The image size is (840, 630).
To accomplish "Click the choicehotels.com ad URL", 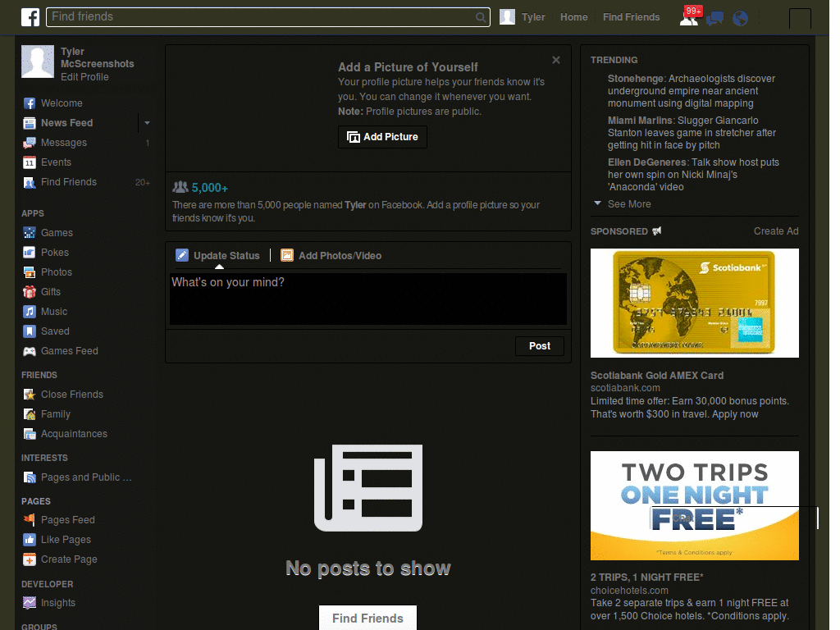I will tap(629, 591).
